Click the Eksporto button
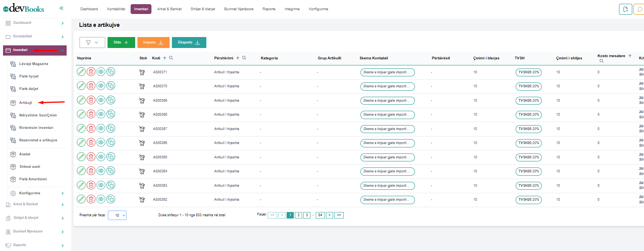 (x=189, y=42)
